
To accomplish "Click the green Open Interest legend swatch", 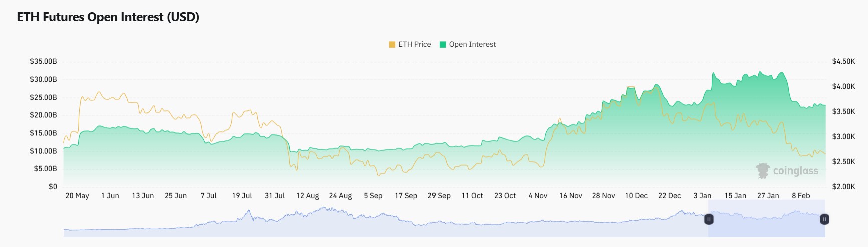I will coord(443,44).
